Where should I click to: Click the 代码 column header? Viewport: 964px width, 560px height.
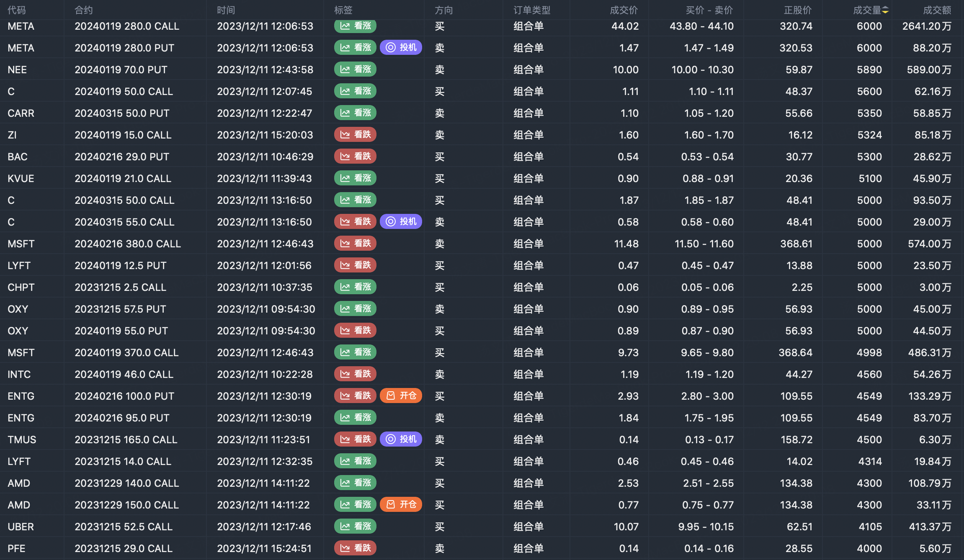(17, 10)
